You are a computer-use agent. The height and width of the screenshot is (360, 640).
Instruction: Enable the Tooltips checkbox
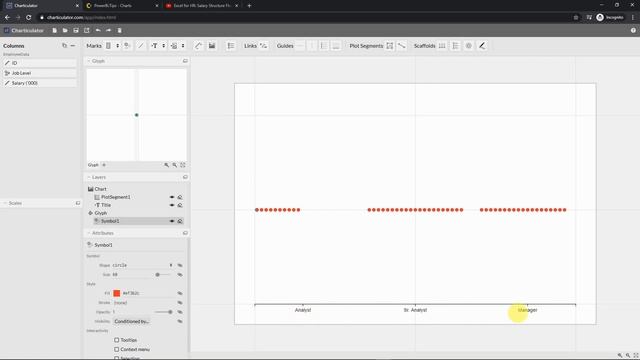tap(117, 340)
